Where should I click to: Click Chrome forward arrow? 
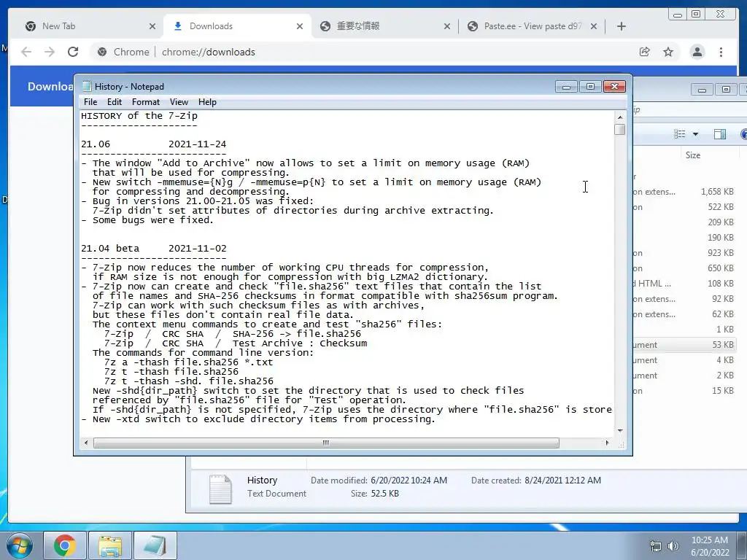point(50,52)
